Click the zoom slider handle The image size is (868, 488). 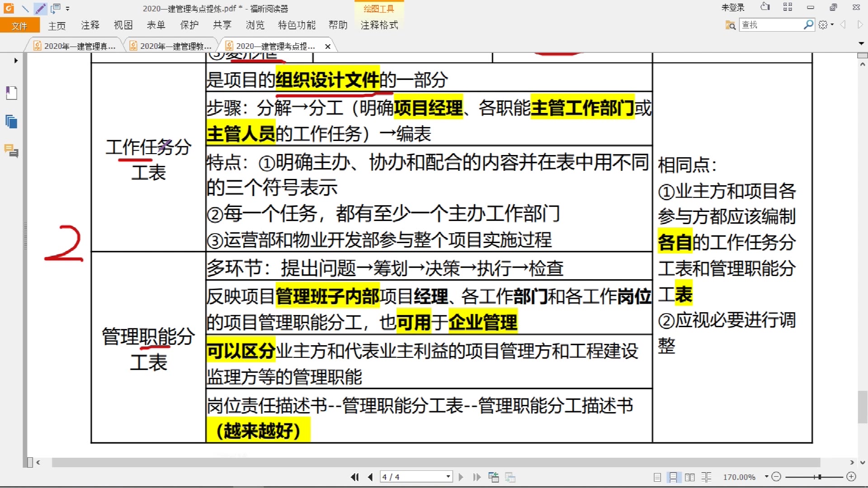[x=819, y=477]
